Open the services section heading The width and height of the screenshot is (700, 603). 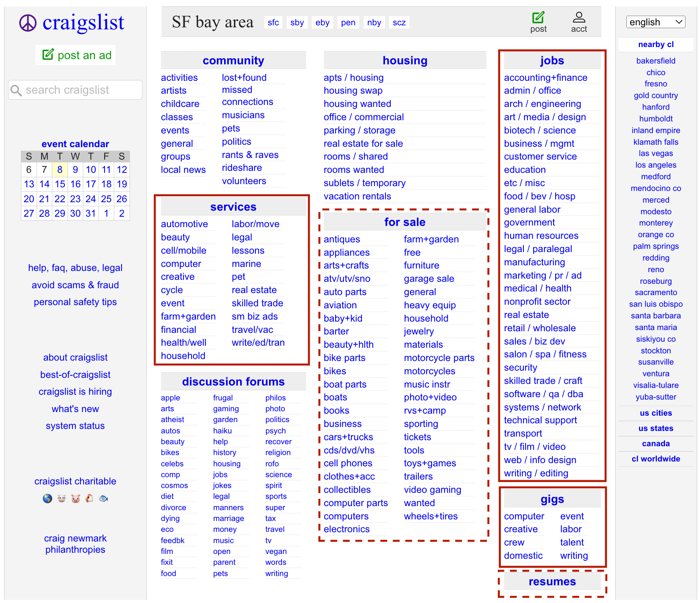pos(233,207)
